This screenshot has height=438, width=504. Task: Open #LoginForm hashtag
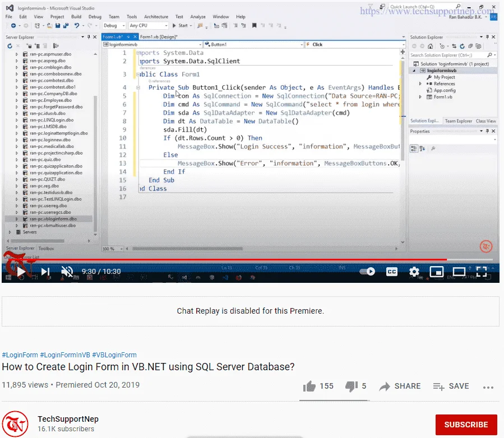click(20, 355)
